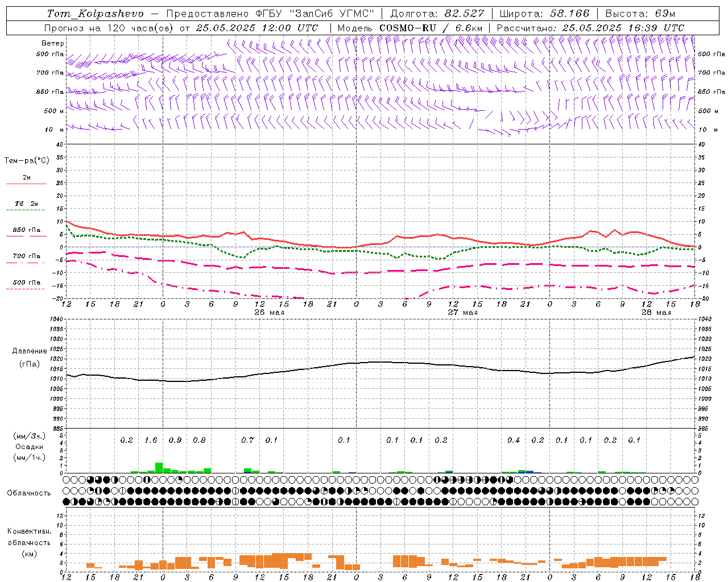Click the 27 мая date label
The height and width of the screenshot is (582, 728).
[462, 313]
